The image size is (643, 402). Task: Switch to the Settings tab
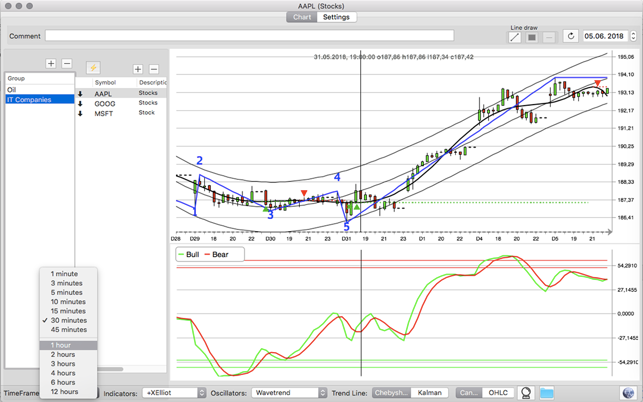[336, 17]
